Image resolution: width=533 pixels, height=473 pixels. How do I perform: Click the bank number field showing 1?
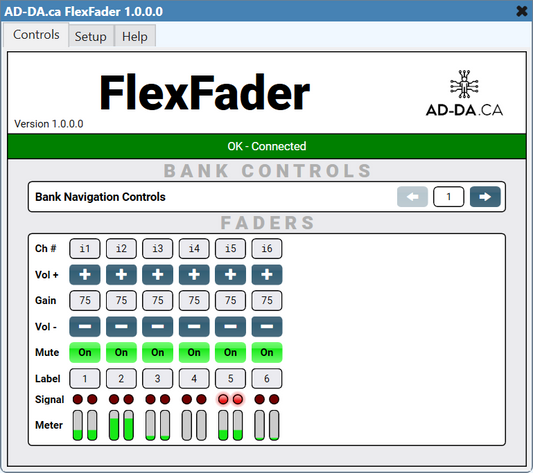pyautogui.click(x=449, y=197)
